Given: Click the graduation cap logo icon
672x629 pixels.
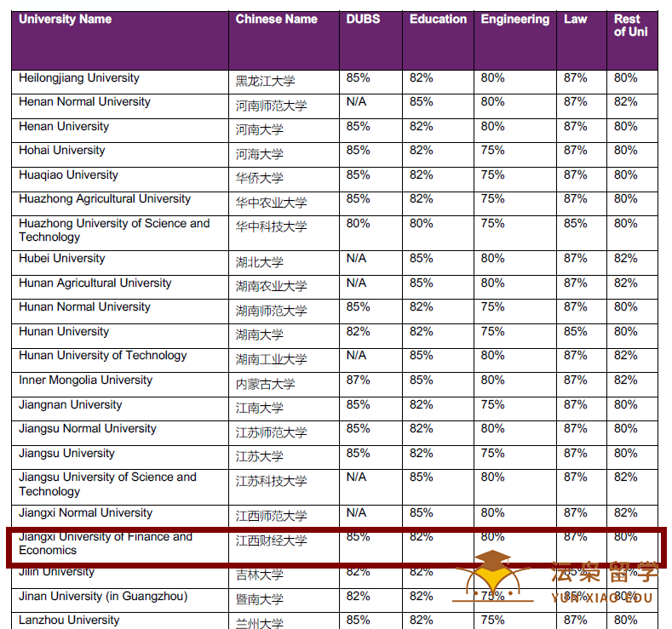Looking at the screenshot, I should (x=493, y=576).
